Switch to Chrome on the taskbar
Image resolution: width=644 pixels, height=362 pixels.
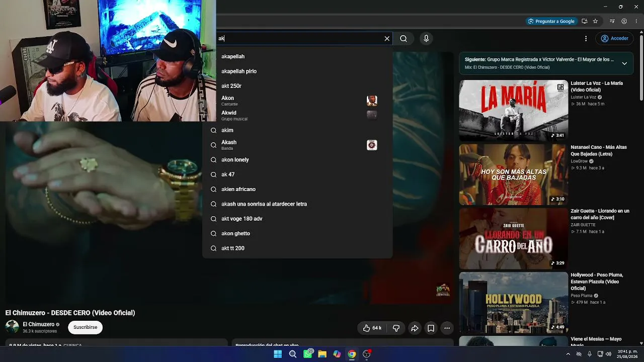pos(352,354)
